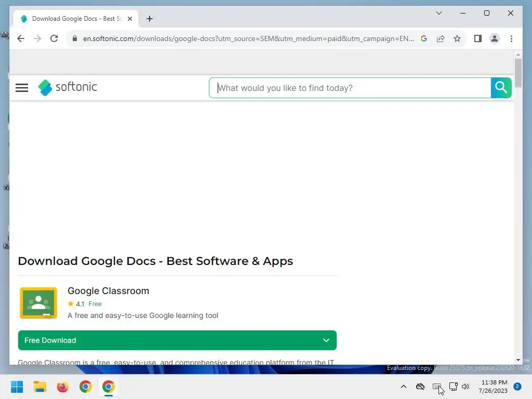Click scrollbar up arrow
Viewport: 532px width, 399px height.
[518, 54]
